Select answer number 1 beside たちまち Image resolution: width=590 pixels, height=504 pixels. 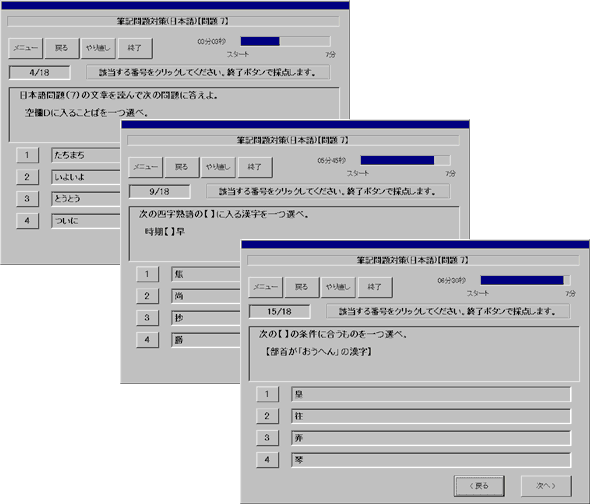pyautogui.click(x=27, y=155)
